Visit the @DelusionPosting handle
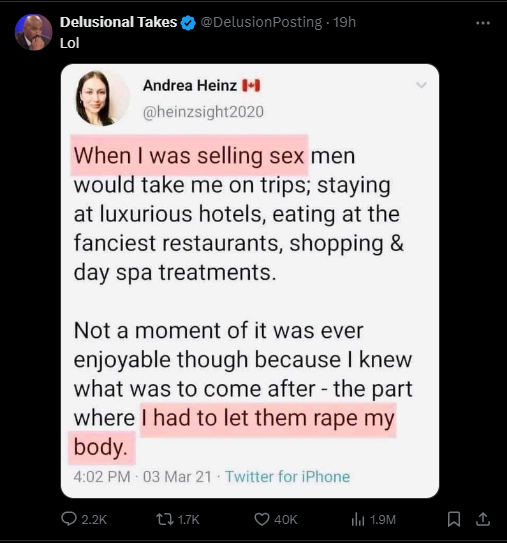This screenshot has width=507, height=543. coord(261,22)
